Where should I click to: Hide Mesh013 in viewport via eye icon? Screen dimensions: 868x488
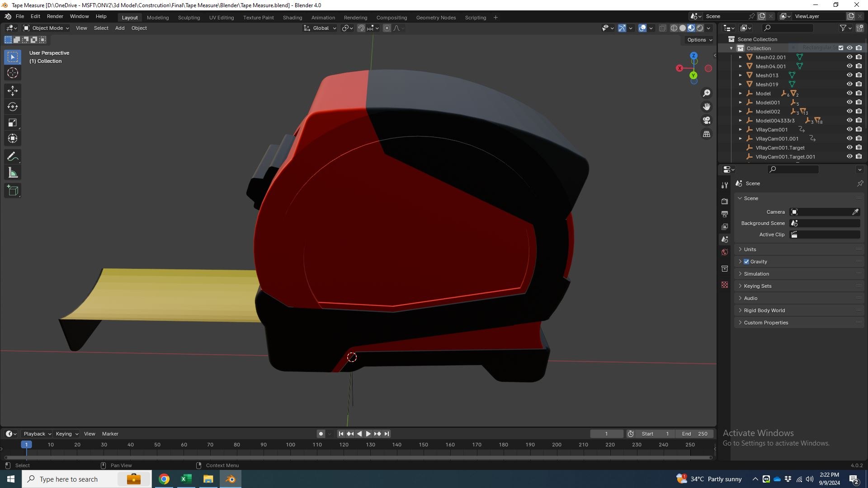pyautogui.click(x=849, y=75)
